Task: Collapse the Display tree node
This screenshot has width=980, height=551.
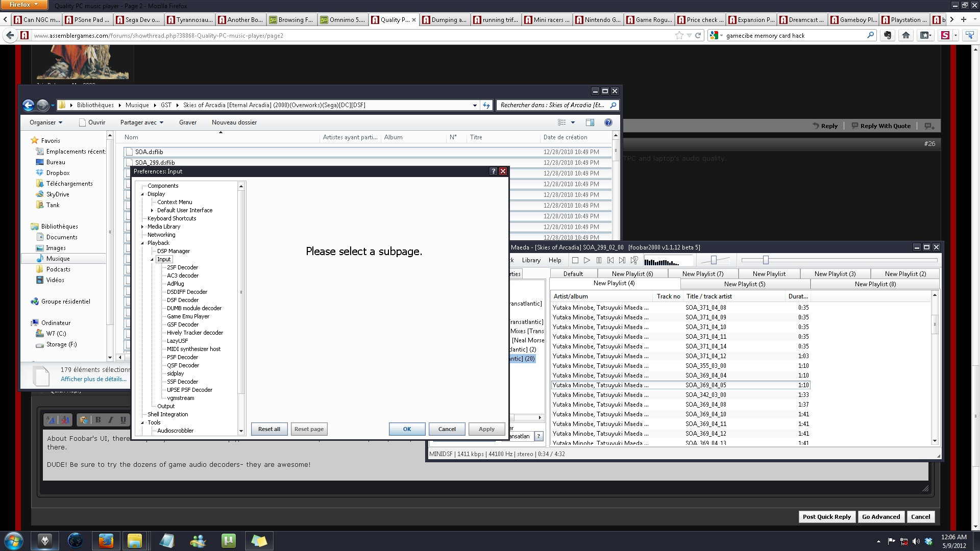Action: click(142, 194)
